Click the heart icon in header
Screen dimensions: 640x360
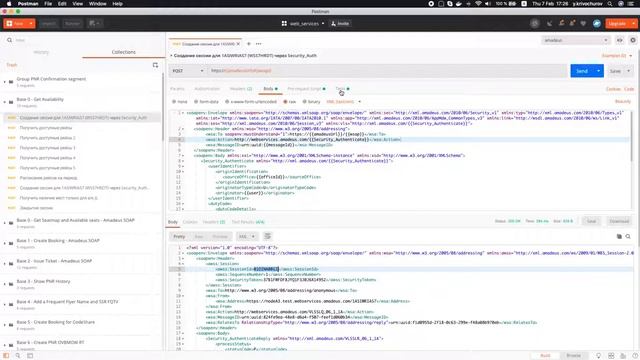[x=583, y=24]
